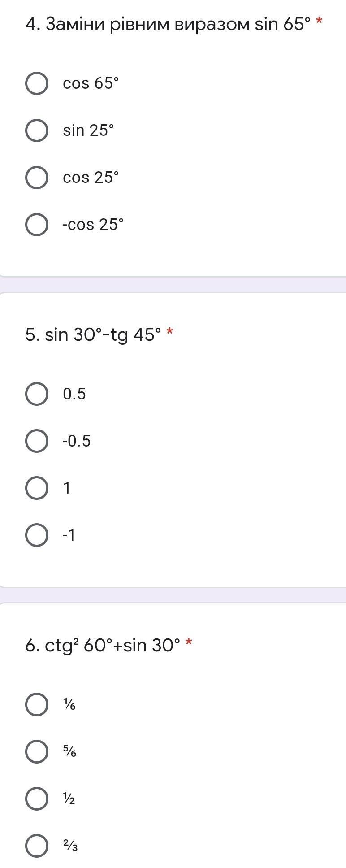The image size is (346, 868).
Task: Select '⅔' answer for question 6
Action: point(37,846)
